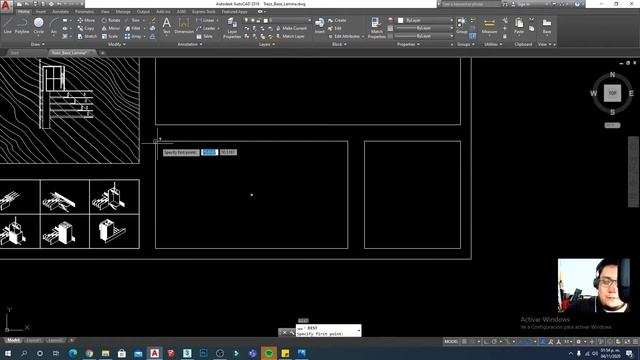Screen dimensions: 640x360
Task: Open the Group tool
Action: tap(462, 25)
